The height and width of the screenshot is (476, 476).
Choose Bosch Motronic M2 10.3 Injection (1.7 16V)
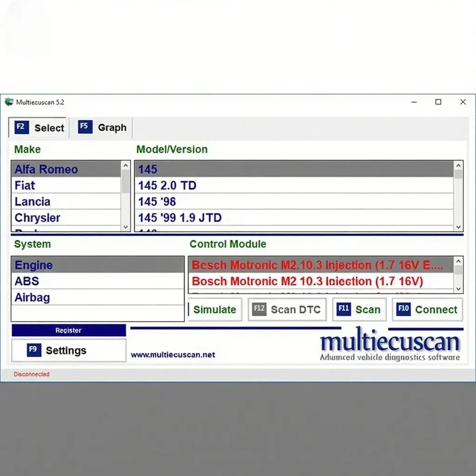[x=321, y=281]
